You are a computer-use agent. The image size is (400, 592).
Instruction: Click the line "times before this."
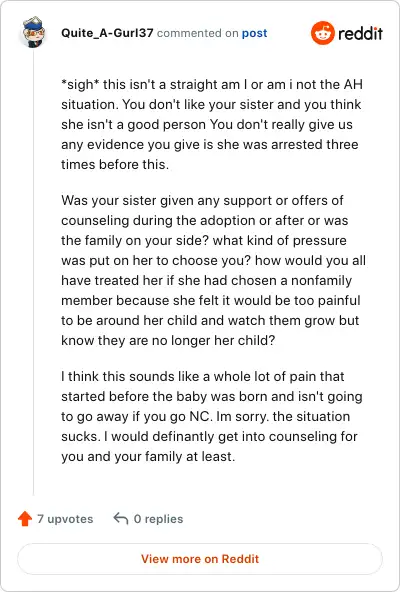click(x=115, y=165)
